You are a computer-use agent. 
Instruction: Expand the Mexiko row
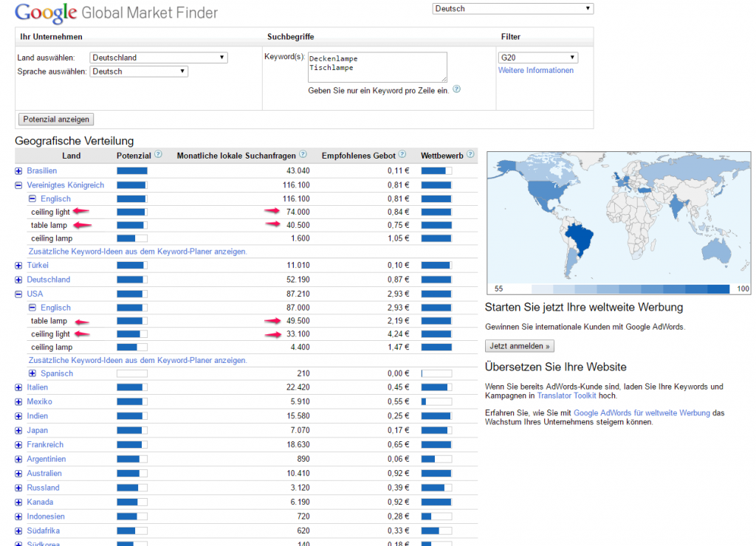coord(18,402)
